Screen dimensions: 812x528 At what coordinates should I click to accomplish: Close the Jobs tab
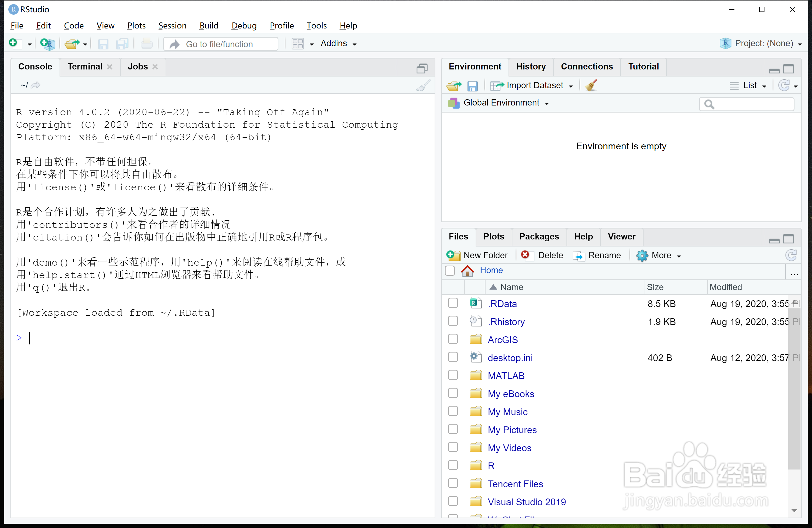155,67
